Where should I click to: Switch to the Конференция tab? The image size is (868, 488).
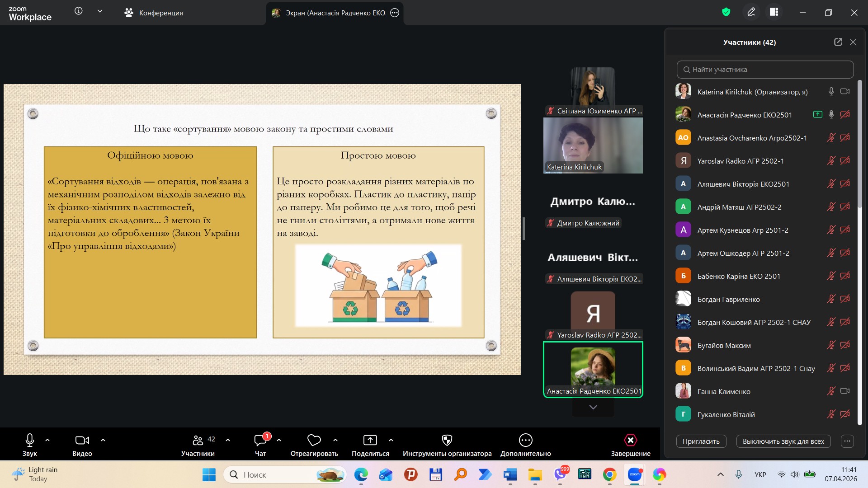154,13
